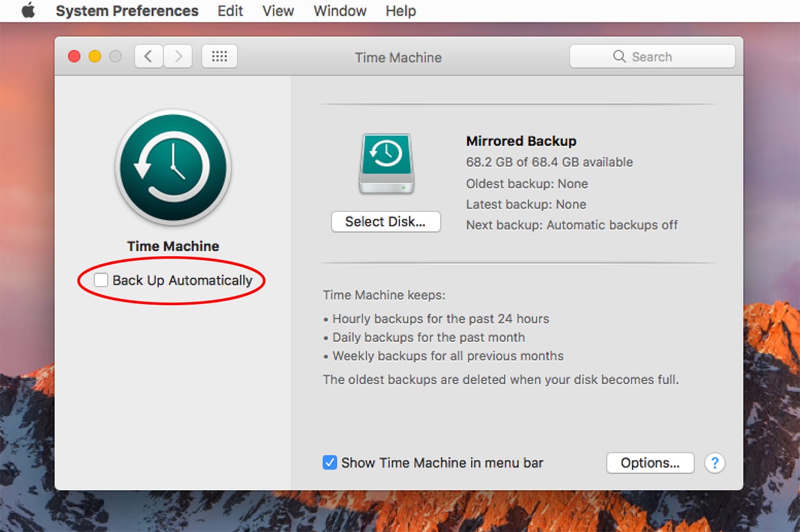The width and height of the screenshot is (800, 532).
Task: Open the Options... dialog
Action: click(650, 463)
